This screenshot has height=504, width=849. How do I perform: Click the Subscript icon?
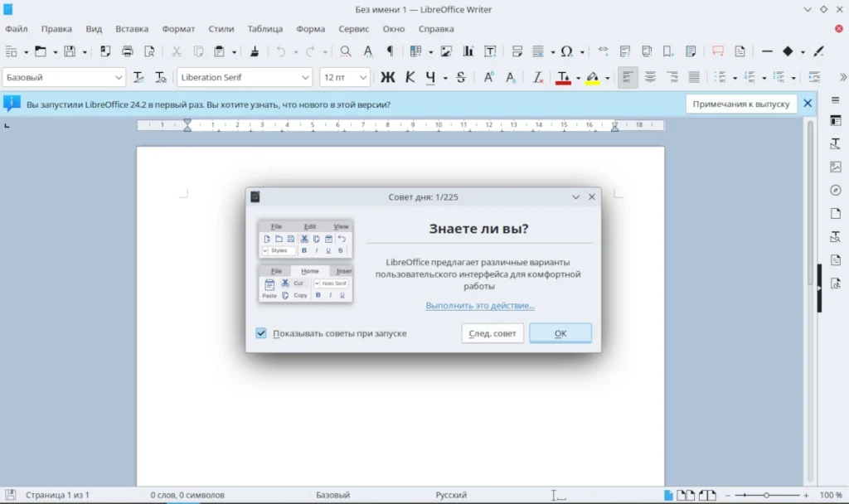[511, 77]
